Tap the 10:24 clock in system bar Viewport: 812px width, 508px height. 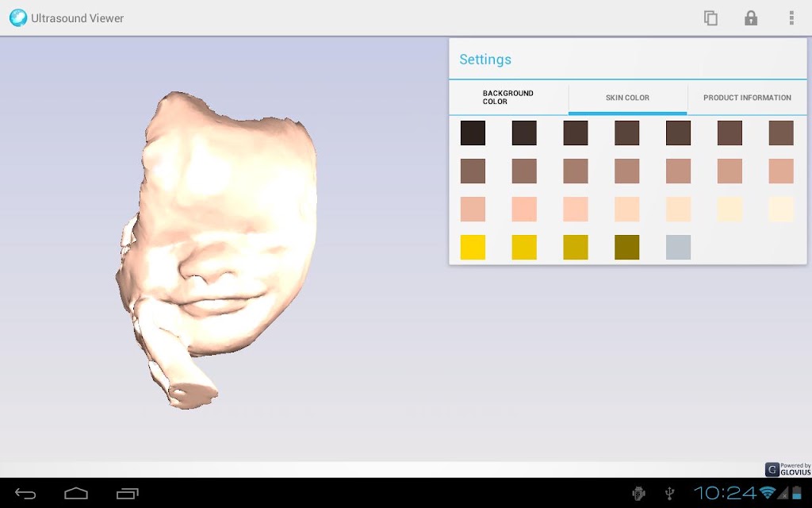point(725,492)
